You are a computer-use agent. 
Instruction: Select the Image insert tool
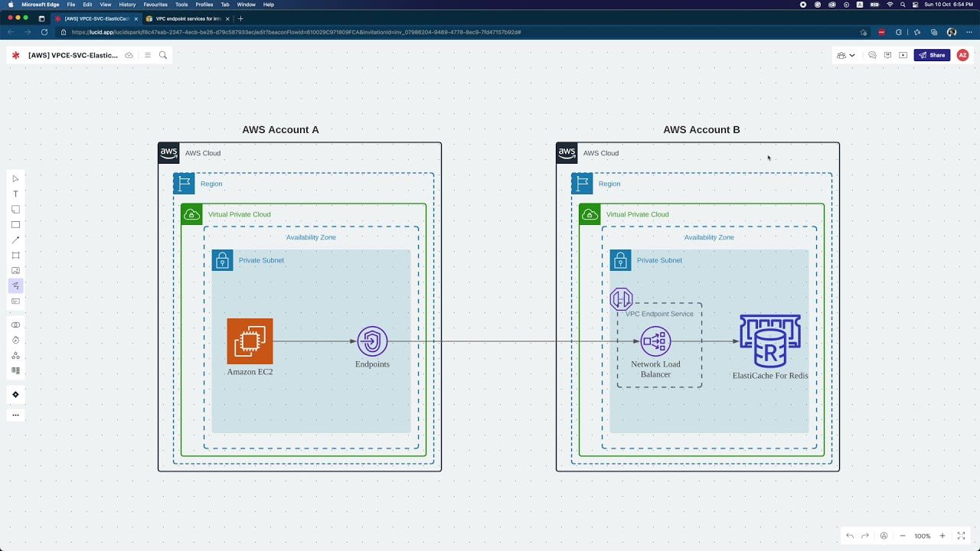click(x=15, y=270)
